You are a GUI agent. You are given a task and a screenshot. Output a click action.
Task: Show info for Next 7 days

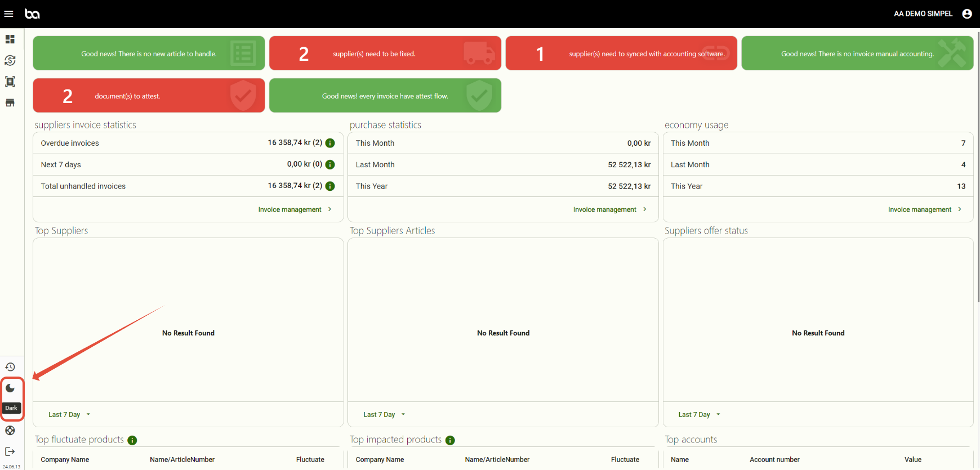tap(330, 164)
